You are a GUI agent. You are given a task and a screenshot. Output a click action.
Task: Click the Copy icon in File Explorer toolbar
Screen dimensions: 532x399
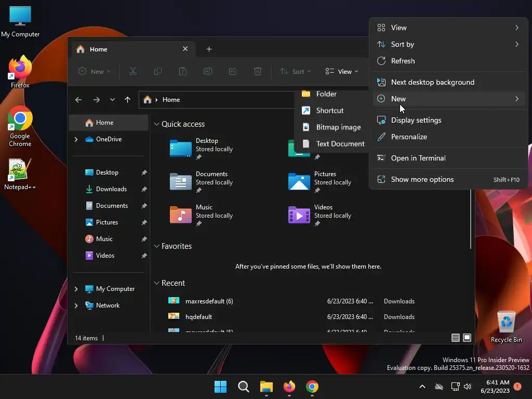158,71
